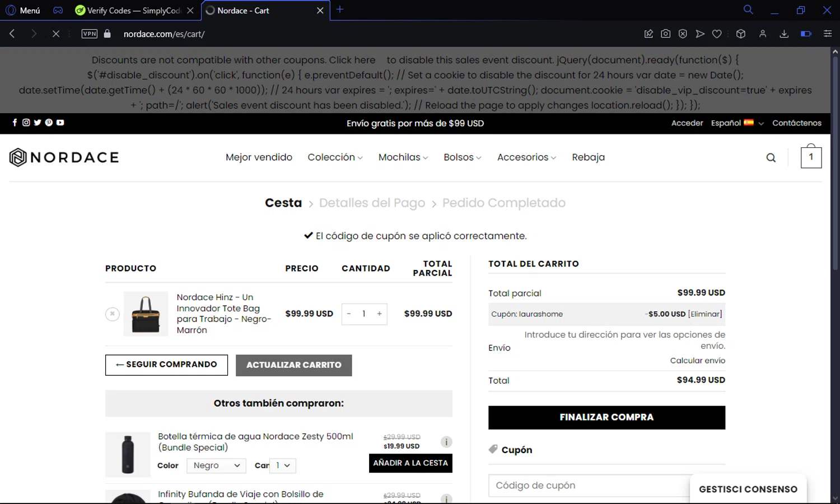Close the Verify Codes tab
The image size is (840, 504).
tap(190, 10)
